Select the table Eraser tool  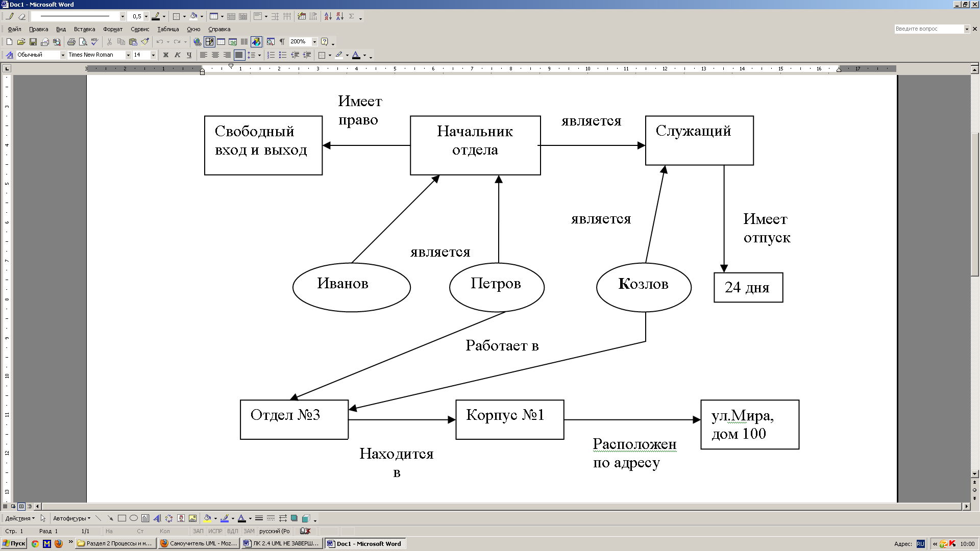pyautogui.click(x=22, y=16)
